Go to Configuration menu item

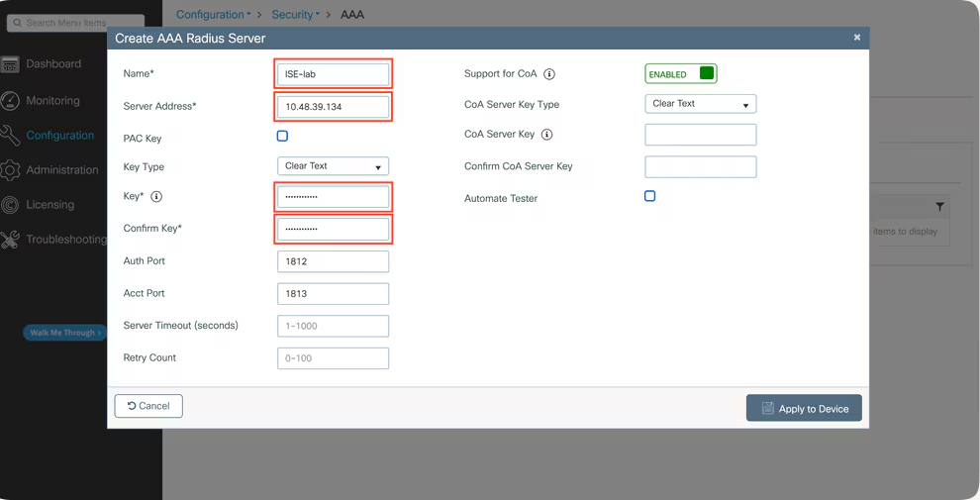coord(60,135)
